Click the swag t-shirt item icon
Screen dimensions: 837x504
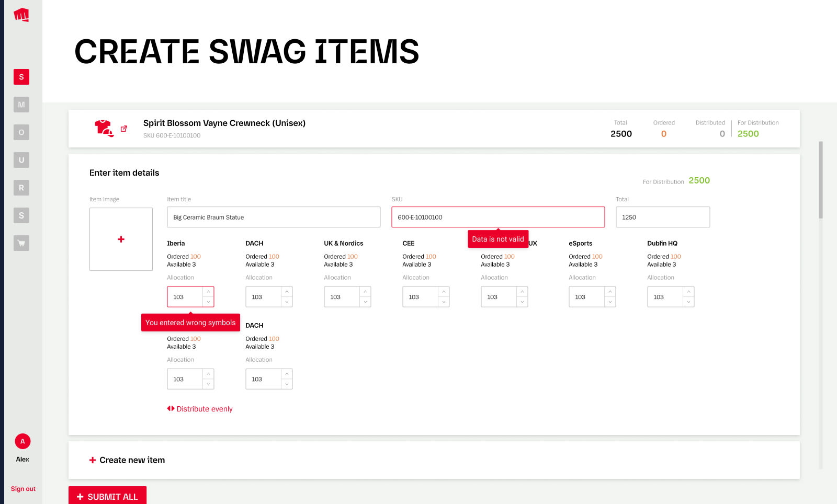click(x=104, y=128)
